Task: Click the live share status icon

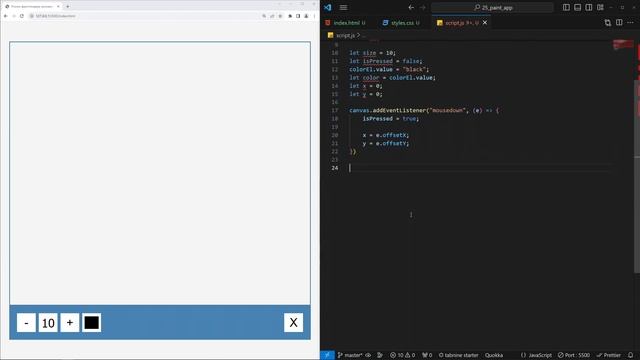Action: (x=380, y=355)
